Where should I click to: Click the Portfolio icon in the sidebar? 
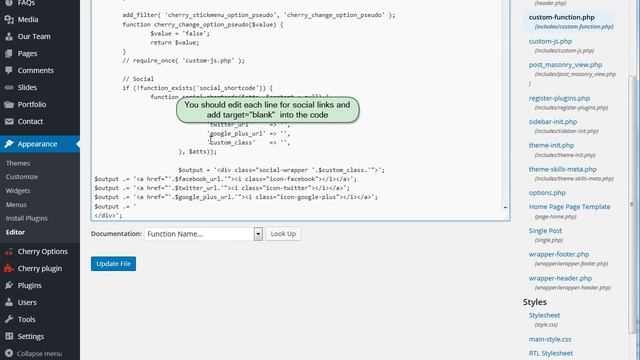click(9, 104)
